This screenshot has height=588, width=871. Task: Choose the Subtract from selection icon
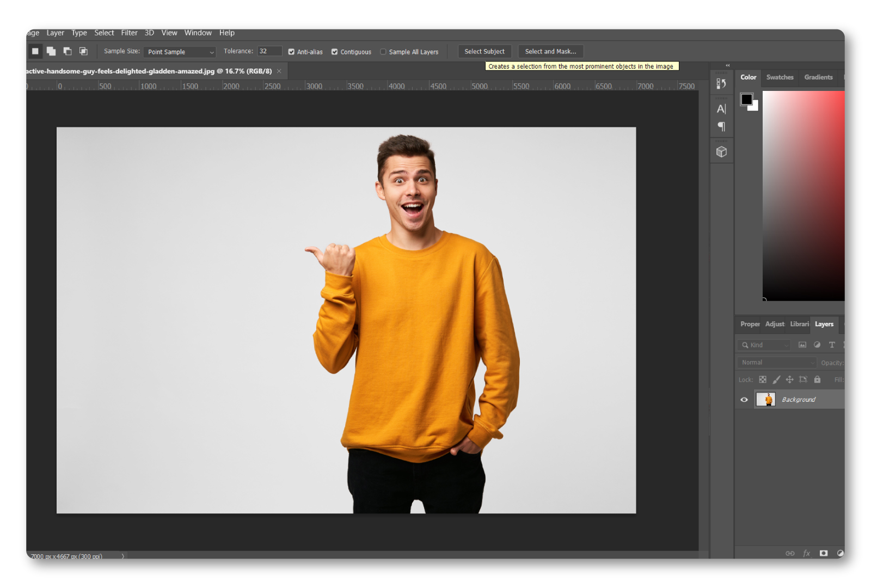tap(68, 51)
